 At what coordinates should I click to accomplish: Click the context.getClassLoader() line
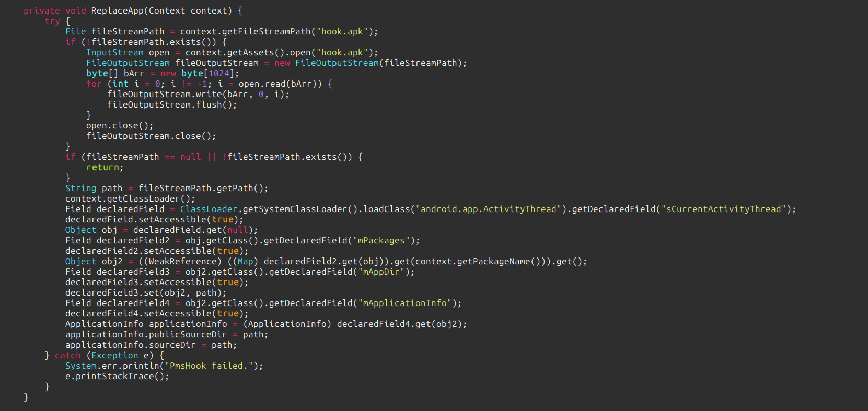130,198
